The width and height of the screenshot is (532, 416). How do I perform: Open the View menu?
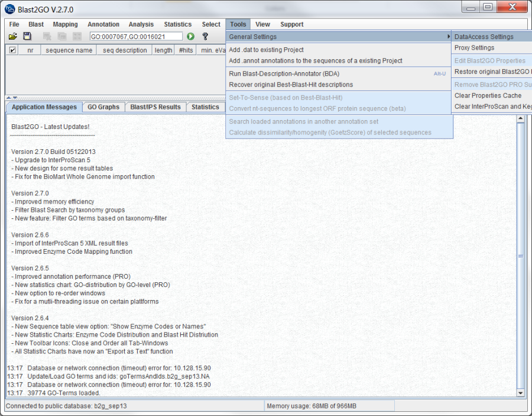pos(262,24)
